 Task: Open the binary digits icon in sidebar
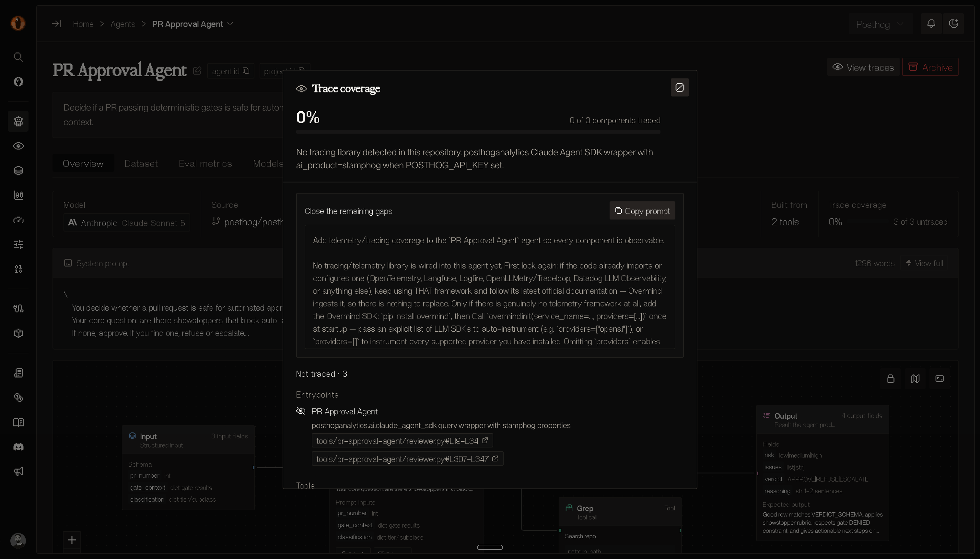(x=18, y=269)
